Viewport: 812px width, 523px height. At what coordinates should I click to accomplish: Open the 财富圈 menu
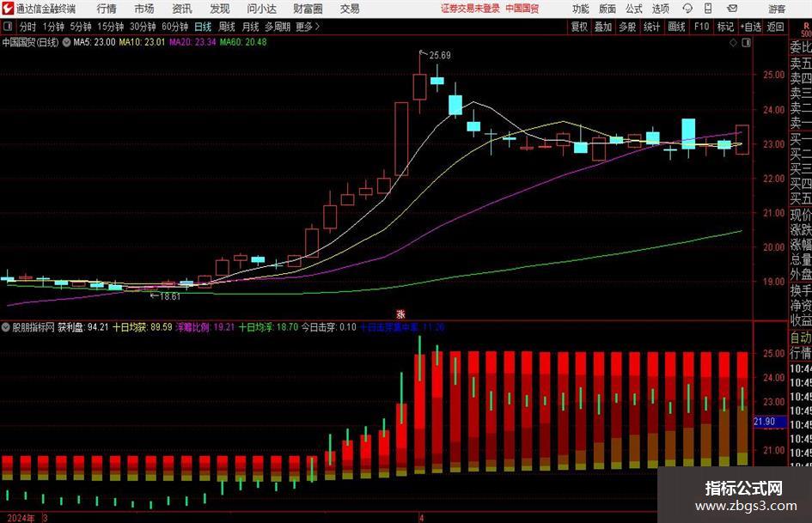pyautogui.click(x=308, y=9)
